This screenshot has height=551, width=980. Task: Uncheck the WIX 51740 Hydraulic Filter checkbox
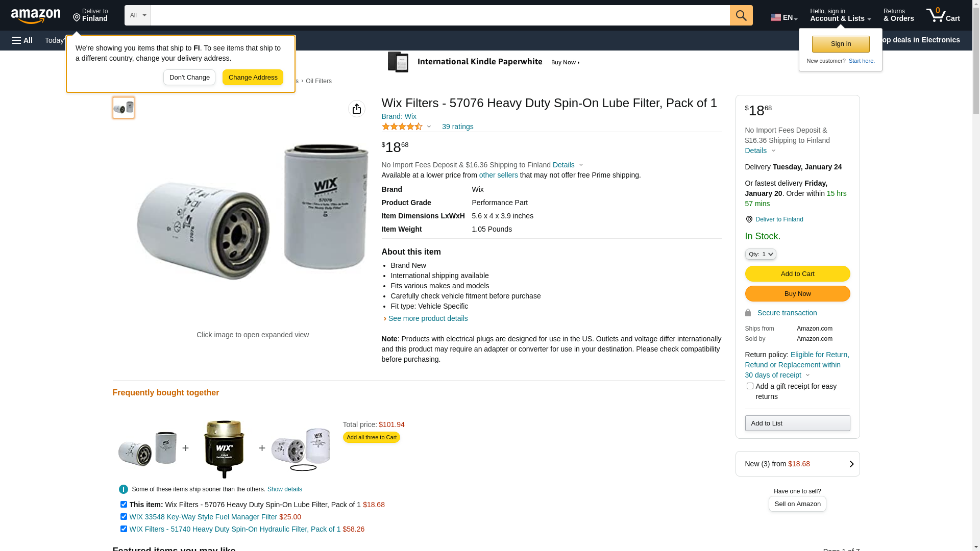tap(124, 529)
